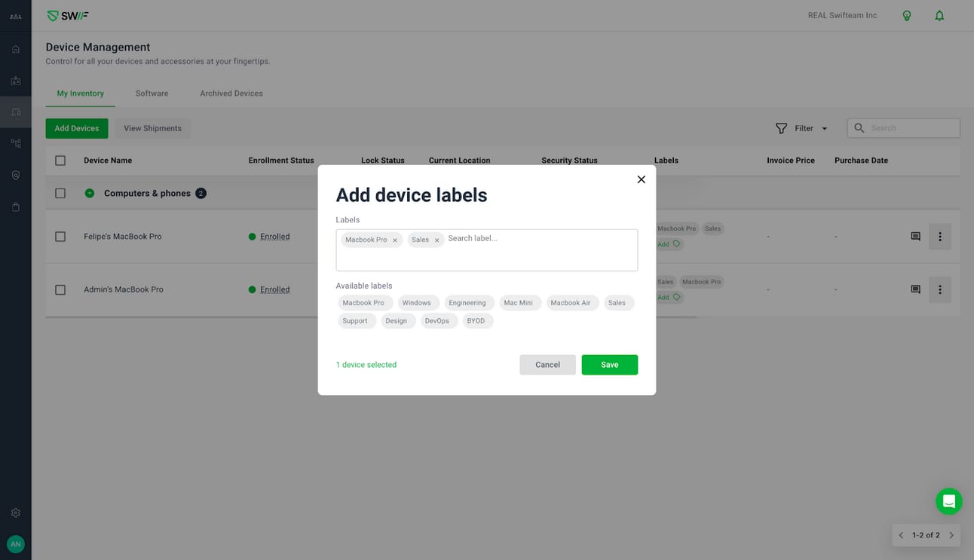
Task: Open the shield security sidebar icon
Action: click(16, 175)
